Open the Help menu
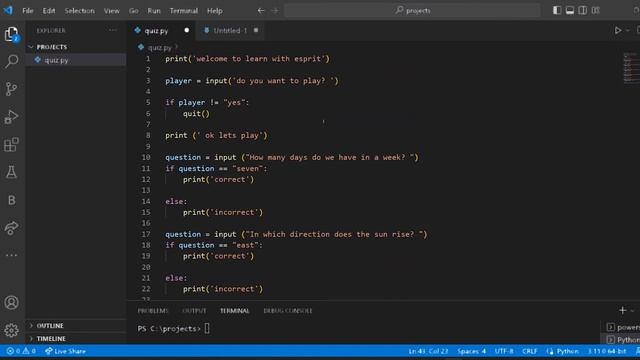The height and width of the screenshot is (360, 640). pyautogui.click(x=215, y=11)
